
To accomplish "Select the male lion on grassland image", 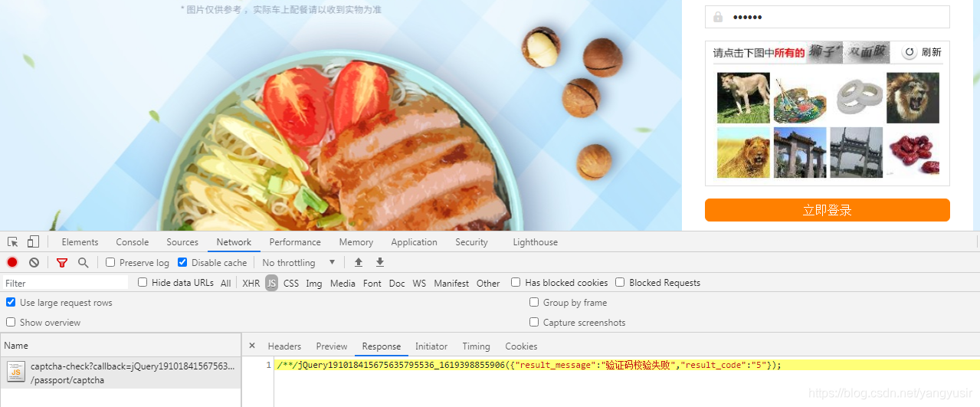I will point(743,153).
